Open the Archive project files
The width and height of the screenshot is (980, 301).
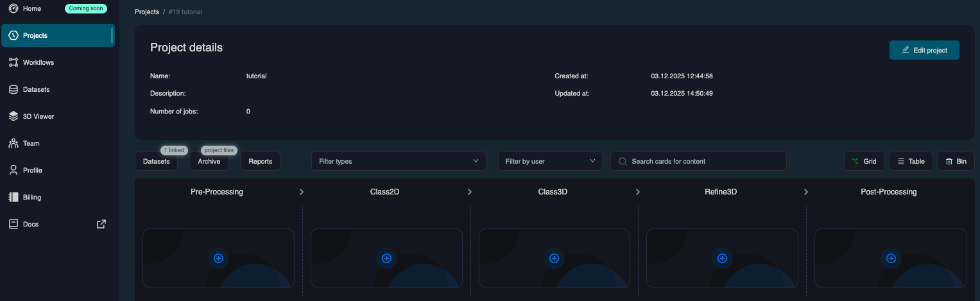point(209,162)
